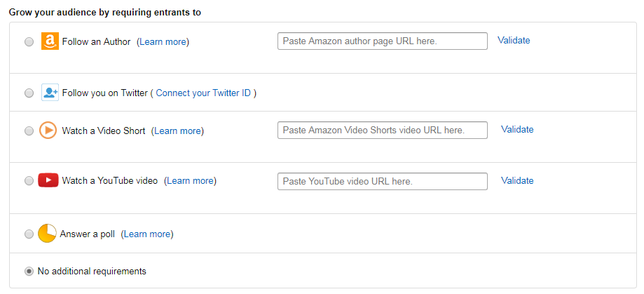This screenshot has height=294, width=644.
Task: Select the No additional requirements option
Action: point(29,272)
